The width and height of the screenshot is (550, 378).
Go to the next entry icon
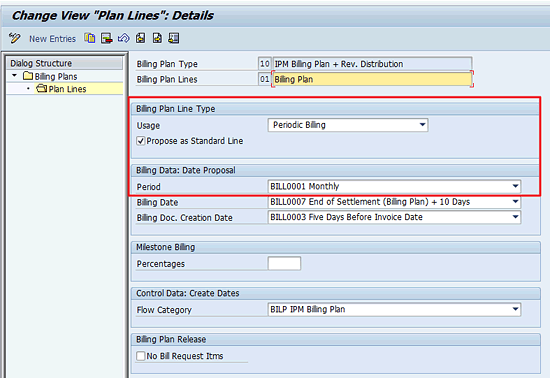click(157, 38)
